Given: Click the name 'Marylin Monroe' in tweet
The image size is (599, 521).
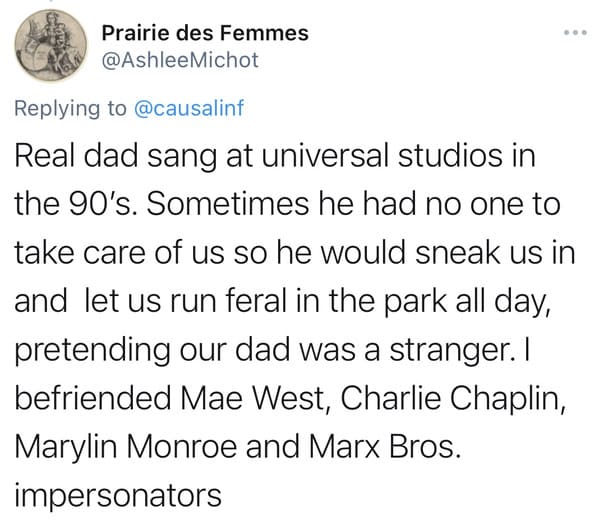Looking at the screenshot, I should [x=126, y=447].
